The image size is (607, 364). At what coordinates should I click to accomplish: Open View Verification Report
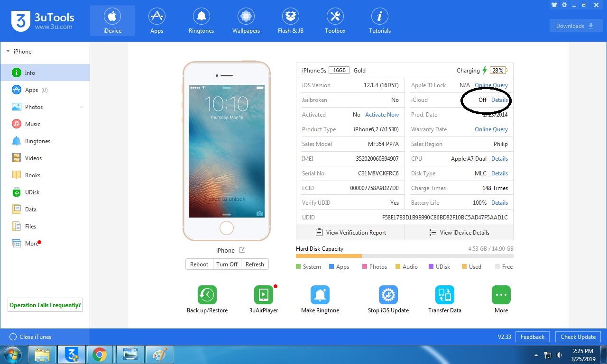pos(350,232)
